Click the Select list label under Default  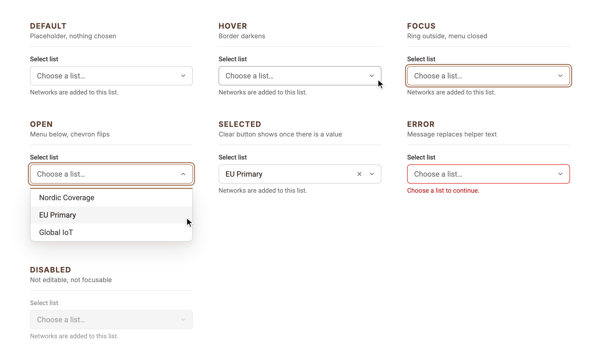click(x=44, y=59)
